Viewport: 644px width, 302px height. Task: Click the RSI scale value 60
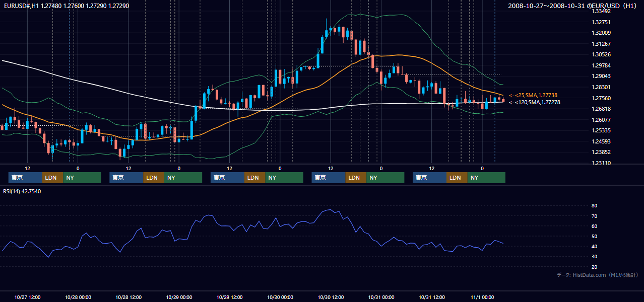pos(594,226)
